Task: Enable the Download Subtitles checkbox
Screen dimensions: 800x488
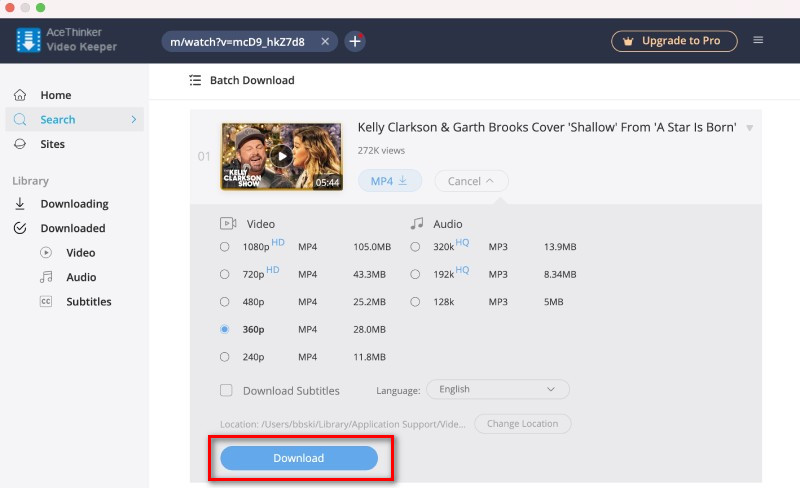Action: [x=226, y=391]
